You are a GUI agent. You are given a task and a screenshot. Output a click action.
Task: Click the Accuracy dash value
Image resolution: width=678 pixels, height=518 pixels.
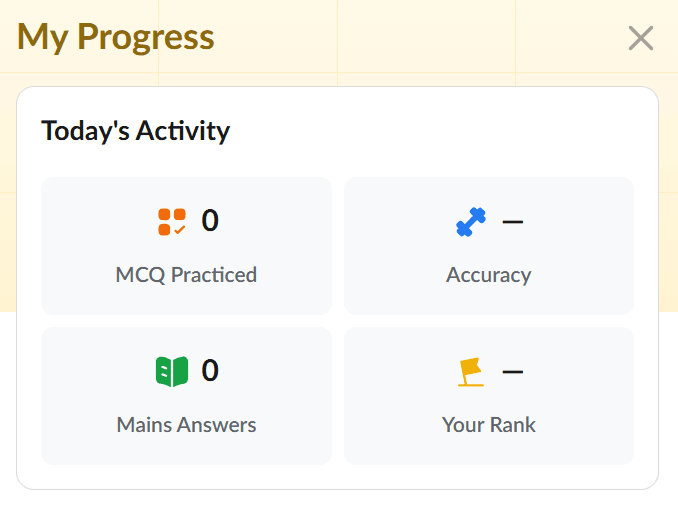[x=513, y=221]
